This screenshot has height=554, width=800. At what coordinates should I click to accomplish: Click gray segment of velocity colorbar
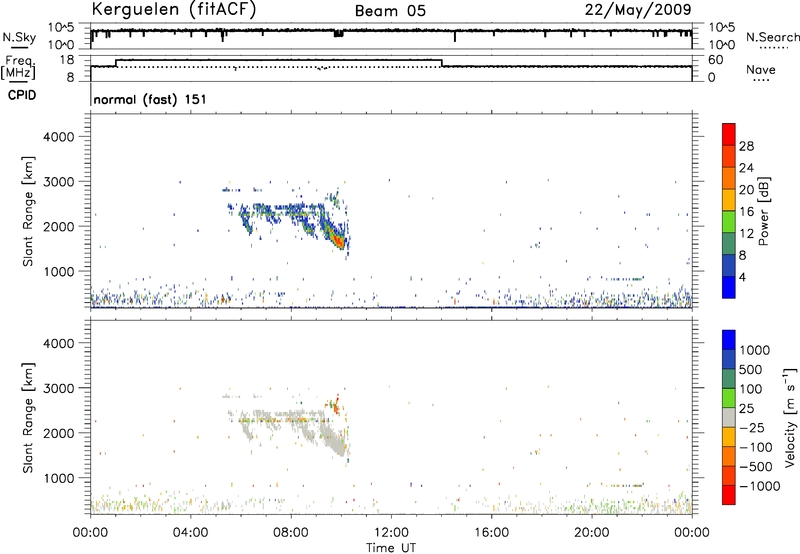(x=729, y=417)
